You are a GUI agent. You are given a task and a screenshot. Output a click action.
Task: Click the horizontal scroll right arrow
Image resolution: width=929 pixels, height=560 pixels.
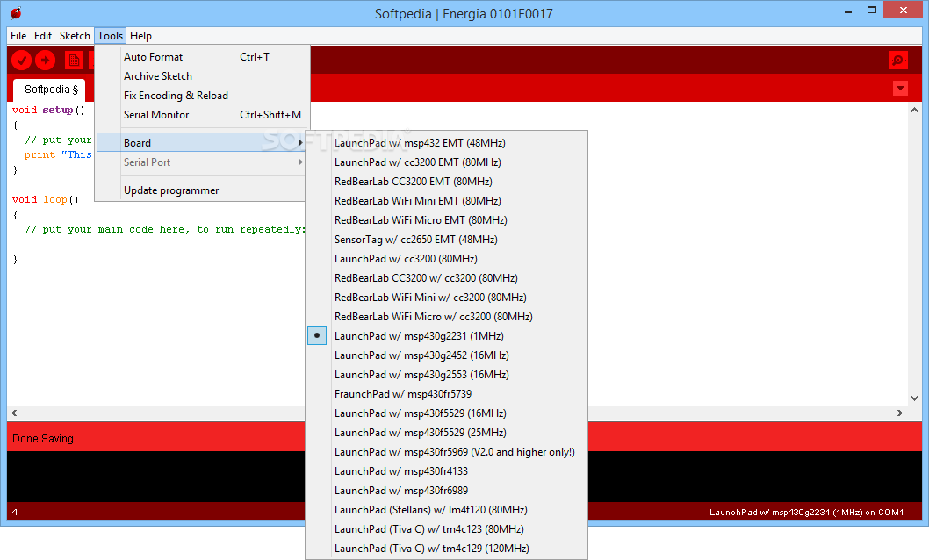[x=899, y=413]
